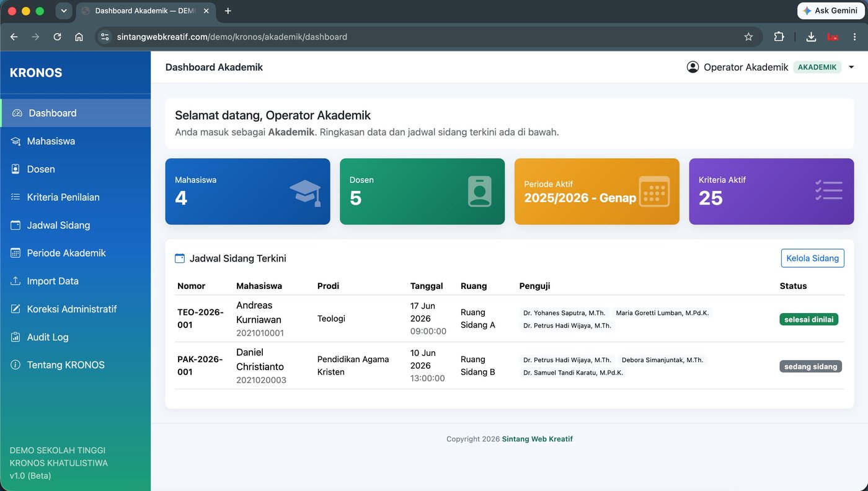Screen dimensions: 868x491
Task: Bookmark this page with star icon
Action: tap(748, 37)
